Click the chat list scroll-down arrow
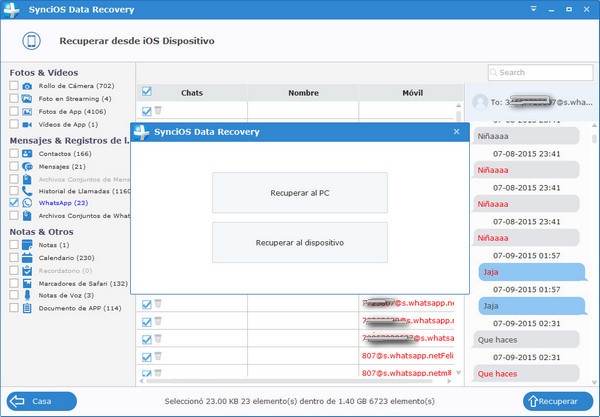The height and width of the screenshot is (417, 600). pyautogui.click(x=458, y=372)
